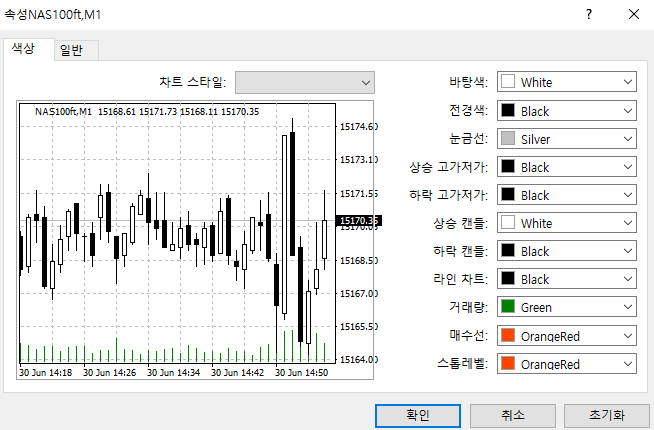Click the 30 Jun 14:50 time label
654x430 pixels.
[x=302, y=372]
